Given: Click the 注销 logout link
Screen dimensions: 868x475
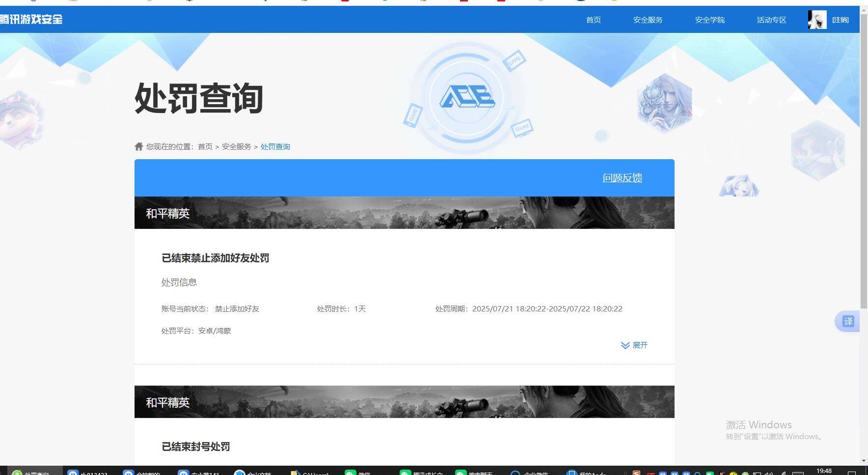Looking at the screenshot, I should [840, 20].
